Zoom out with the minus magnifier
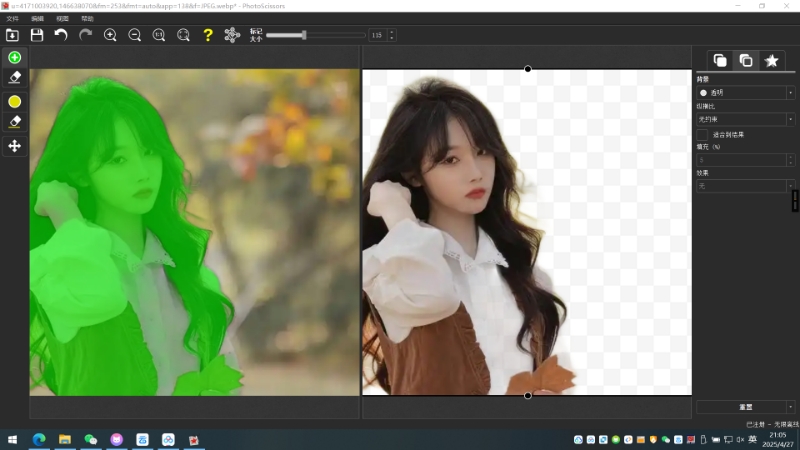Image resolution: width=800 pixels, height=450 pixels. (134, 35)
